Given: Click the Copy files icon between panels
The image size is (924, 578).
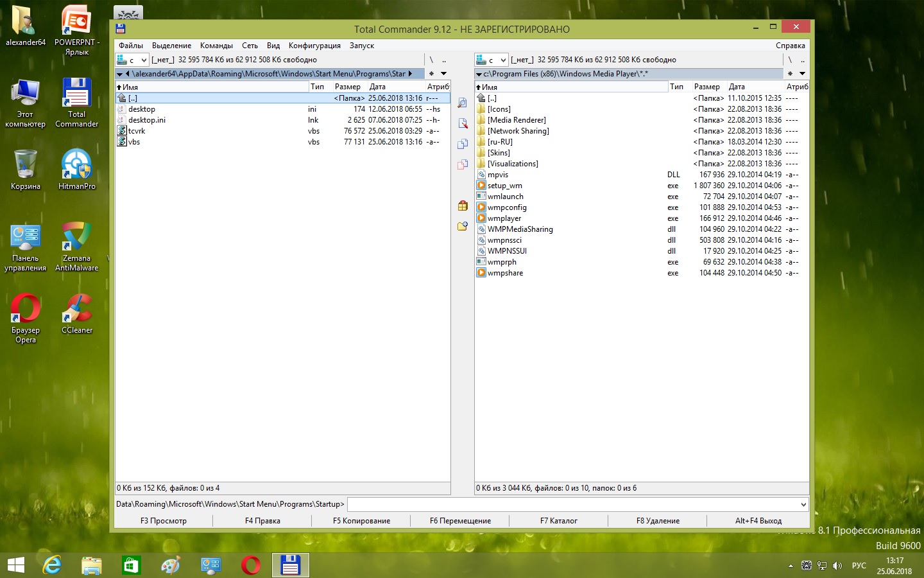Looking at the screenshot, I should point(462,144).
